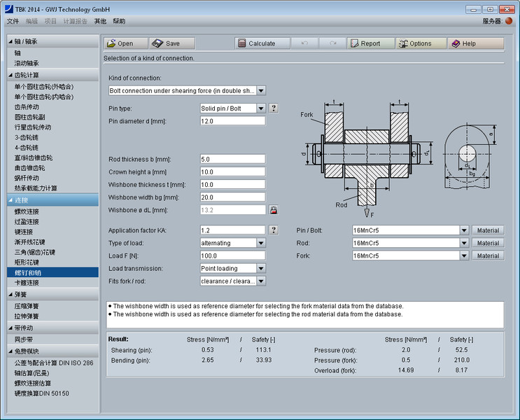Open the 文件 menu

(x=13, y=22)
